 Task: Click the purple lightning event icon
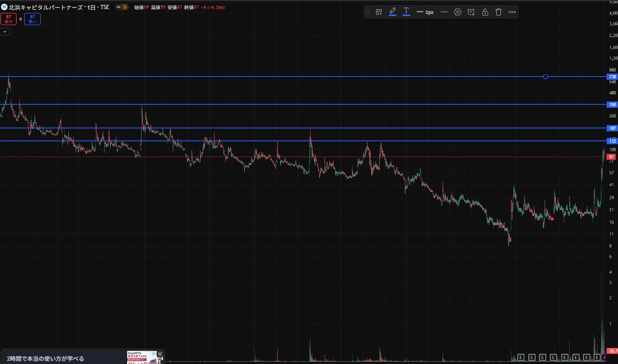point(604,358)
